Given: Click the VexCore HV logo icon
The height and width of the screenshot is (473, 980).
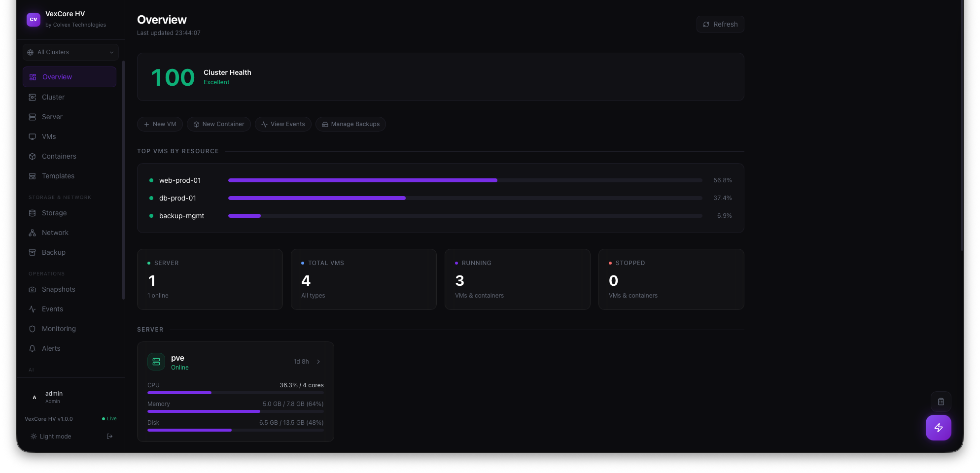Looking at the screenshot, I should pyautogui.click(x=34, y=19).
